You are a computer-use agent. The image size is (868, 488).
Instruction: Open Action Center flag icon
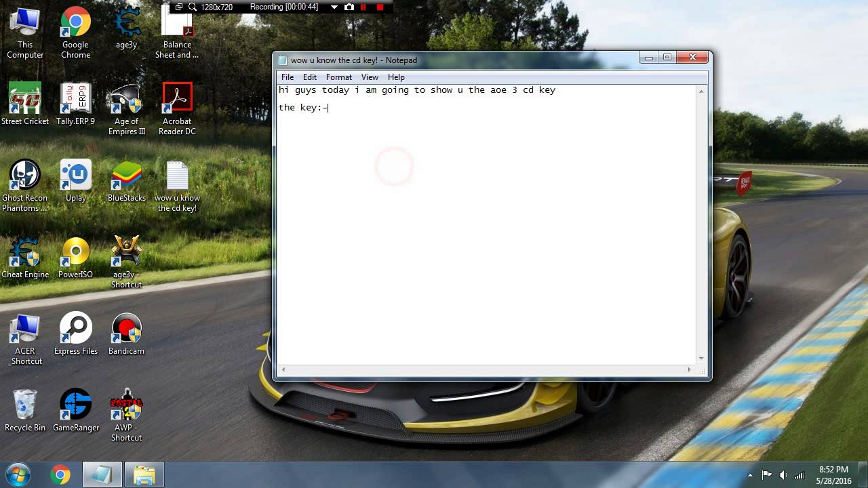pos(767,475)
